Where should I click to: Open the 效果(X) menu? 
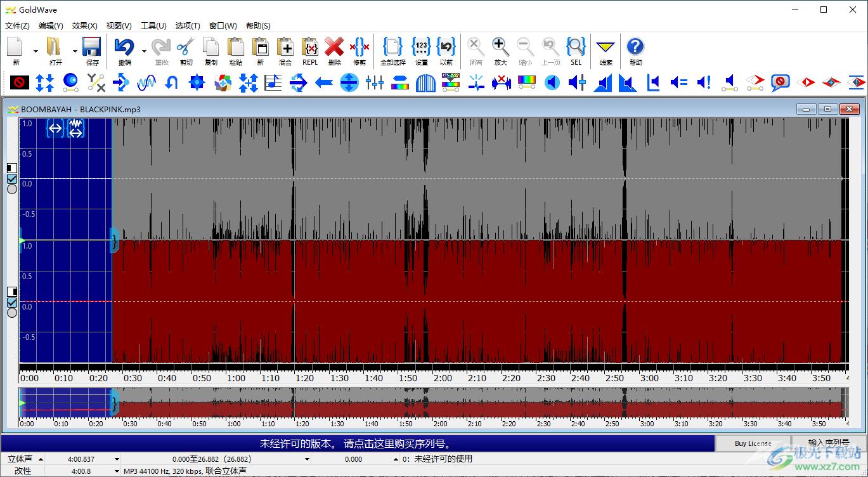tap(85, 26)
